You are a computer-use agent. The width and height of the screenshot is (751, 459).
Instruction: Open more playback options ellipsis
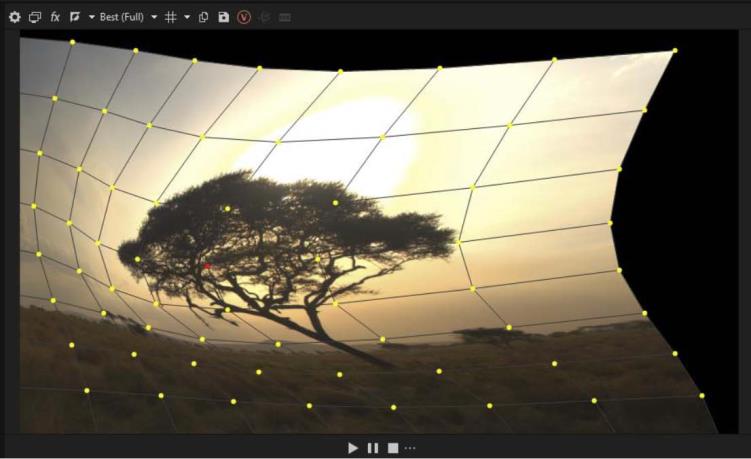pyautogui.click(x=410, y=447)
